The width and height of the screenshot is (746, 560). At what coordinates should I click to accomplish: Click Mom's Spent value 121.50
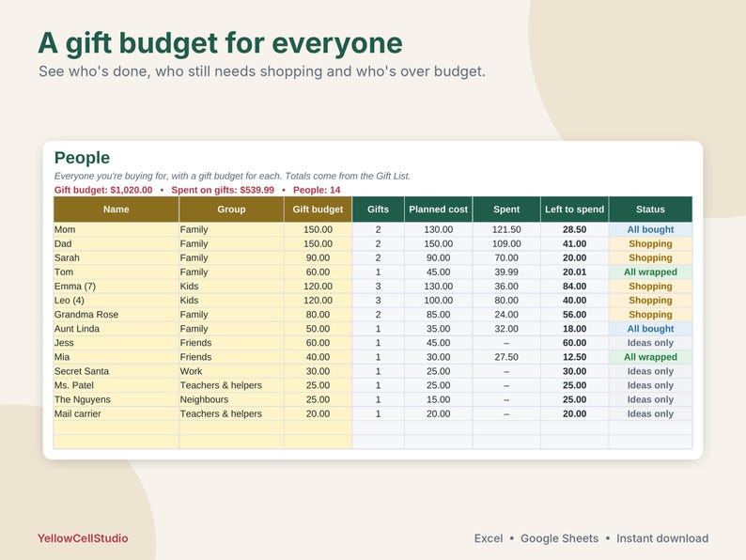point(506,229)
